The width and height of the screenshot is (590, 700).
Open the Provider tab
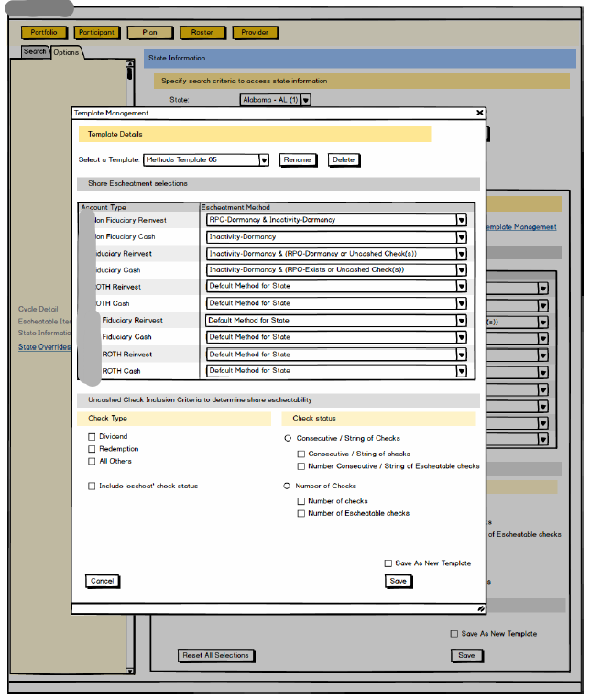point(255,33)
